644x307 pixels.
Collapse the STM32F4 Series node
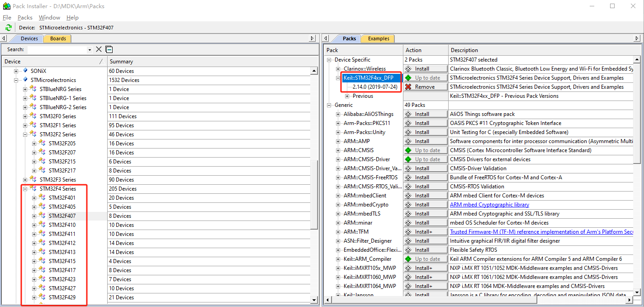(x=25, y=189)
